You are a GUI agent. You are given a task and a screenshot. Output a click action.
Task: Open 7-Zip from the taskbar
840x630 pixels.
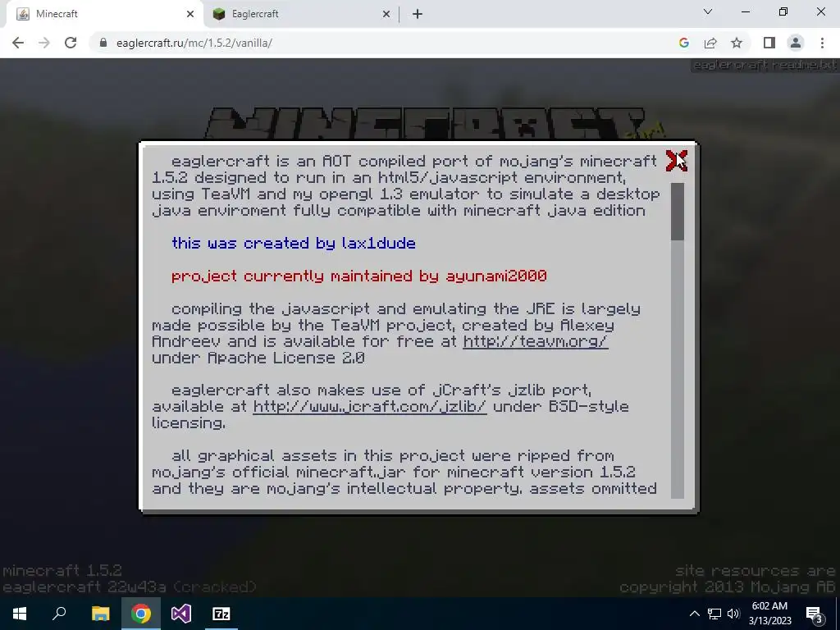click(x=221, y=614)
